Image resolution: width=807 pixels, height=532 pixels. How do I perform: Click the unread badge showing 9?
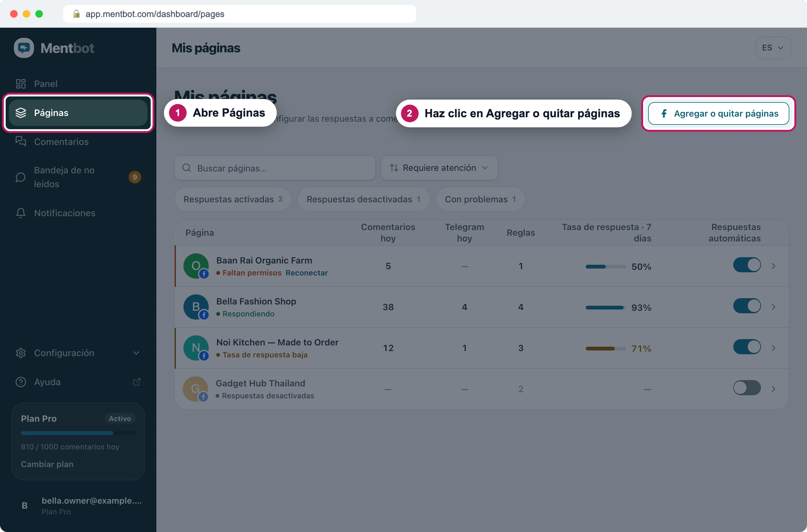(135, 177)
